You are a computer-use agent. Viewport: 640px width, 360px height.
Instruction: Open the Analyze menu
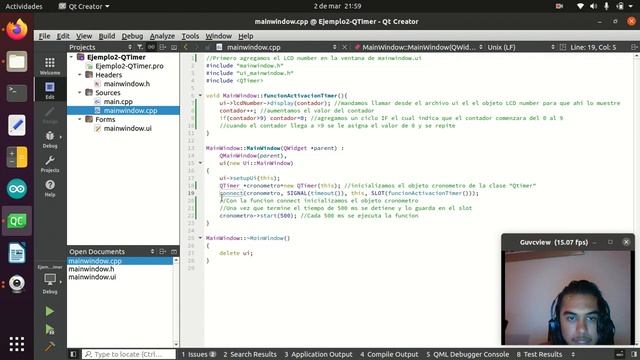point(162,36)
